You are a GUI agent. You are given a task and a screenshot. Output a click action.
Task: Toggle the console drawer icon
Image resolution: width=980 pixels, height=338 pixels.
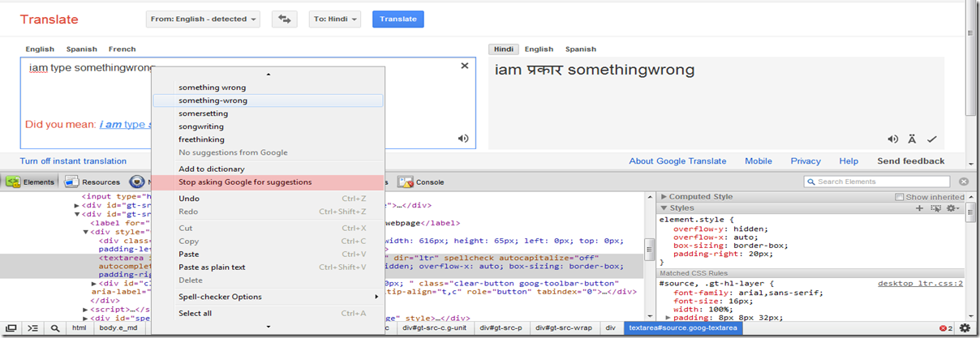click(33, 328)
